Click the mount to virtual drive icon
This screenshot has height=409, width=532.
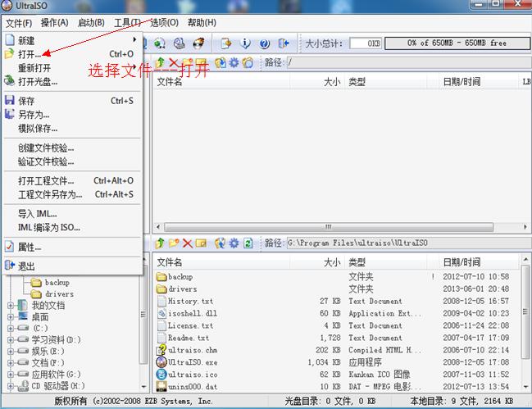point(179,43)
